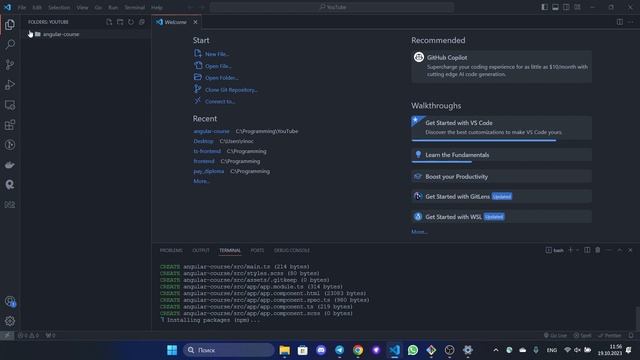Toggle the primary side bar layout button
Viewport: 640px width, 360px height.
(544, 7)
